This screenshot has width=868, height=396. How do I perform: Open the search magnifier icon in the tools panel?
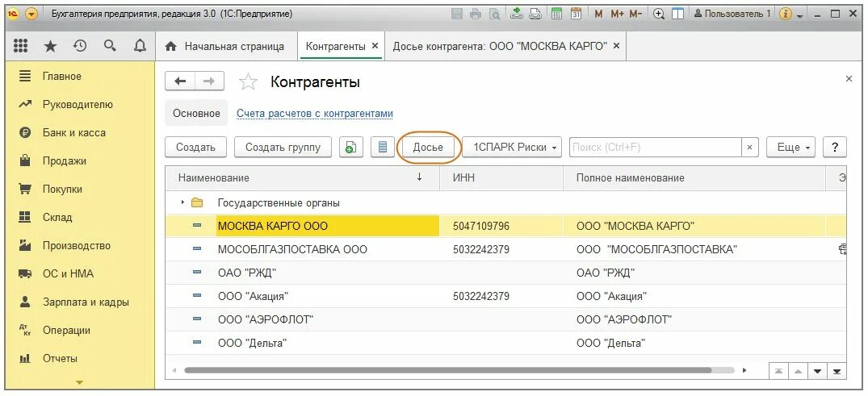pyautogui.click(x=110, y=47)
